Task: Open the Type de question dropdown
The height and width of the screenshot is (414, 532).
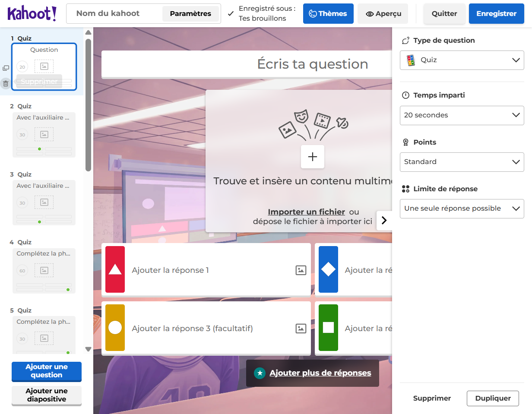Action: 462,60
